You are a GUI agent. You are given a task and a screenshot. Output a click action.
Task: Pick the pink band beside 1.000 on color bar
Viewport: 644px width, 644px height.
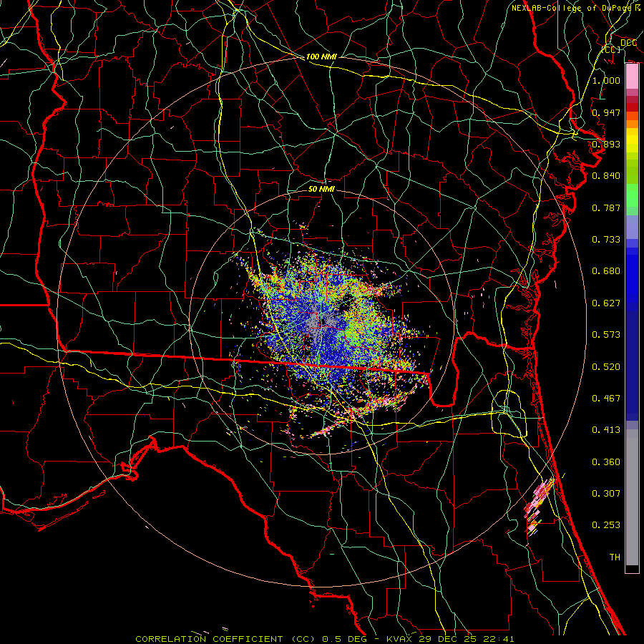[632, 77]
